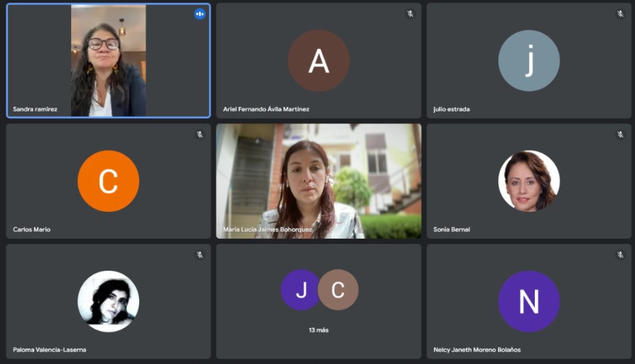Viewport: 635px width, 364px height.
Task: Select Sandra ramirez's live video feed
Action: click(108, 61)
